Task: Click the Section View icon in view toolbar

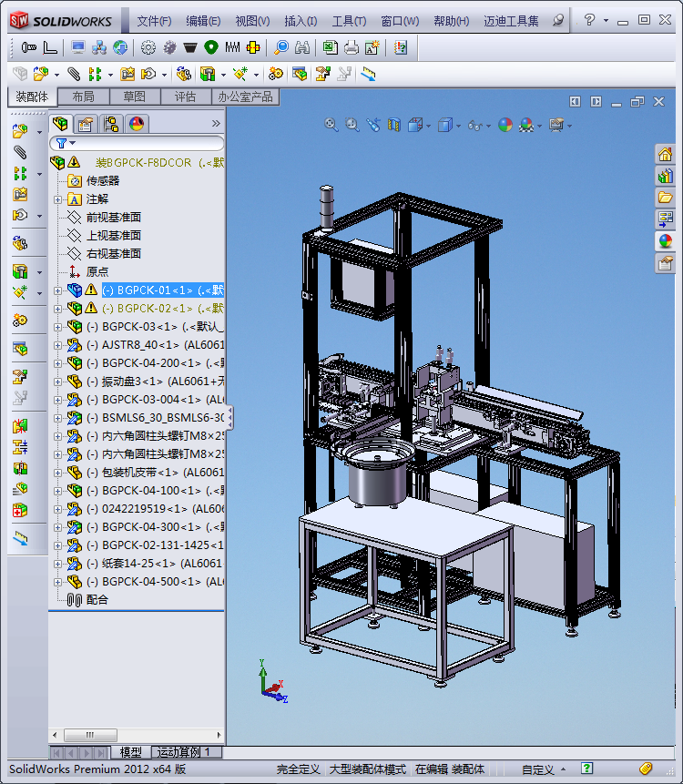Action: [x=394, y=125]
